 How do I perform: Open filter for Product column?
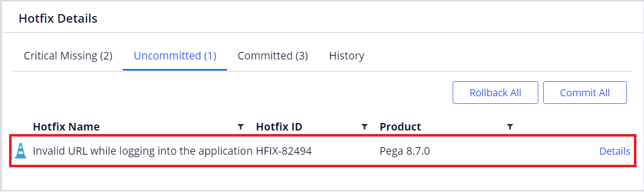510,126
